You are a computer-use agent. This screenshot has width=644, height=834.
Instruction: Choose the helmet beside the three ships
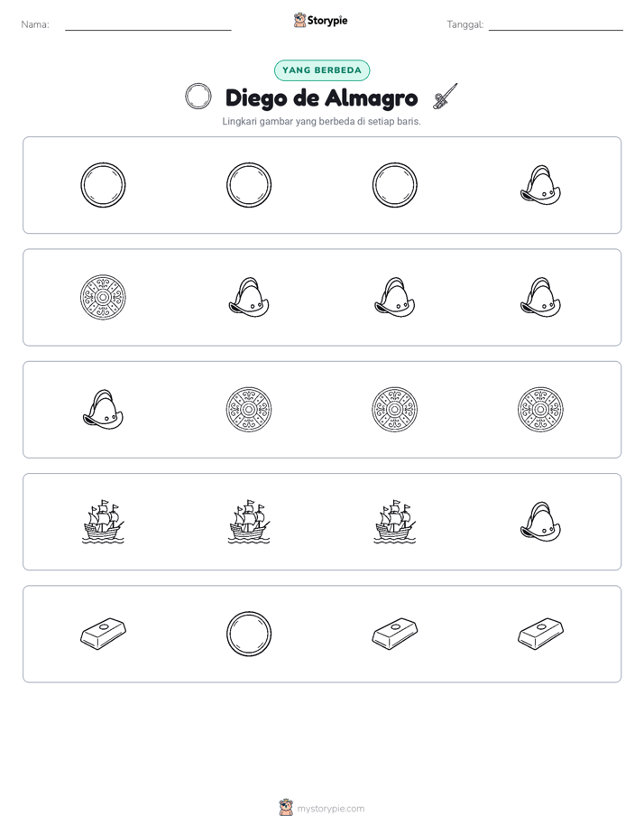coord(540,522)
